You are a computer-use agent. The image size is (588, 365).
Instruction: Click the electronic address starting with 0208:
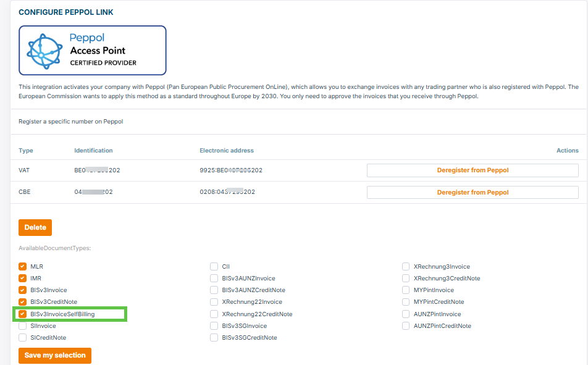[x=227, y=191]
